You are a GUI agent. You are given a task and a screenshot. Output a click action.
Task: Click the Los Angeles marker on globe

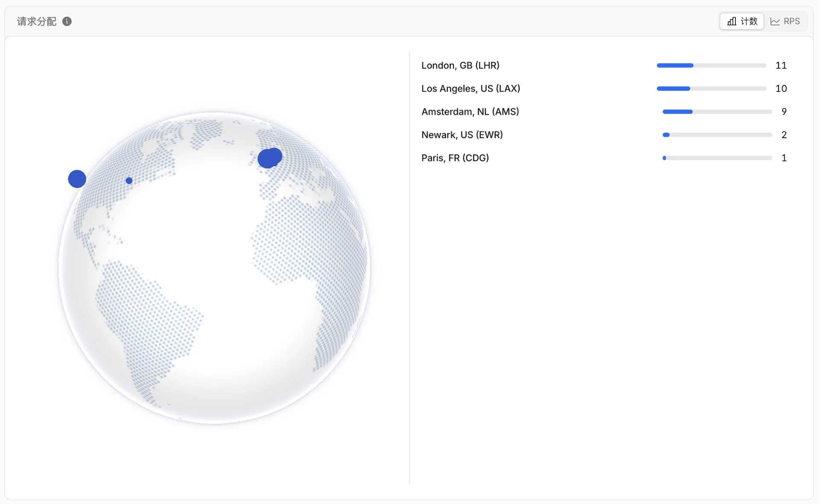[x=77, y=179]
